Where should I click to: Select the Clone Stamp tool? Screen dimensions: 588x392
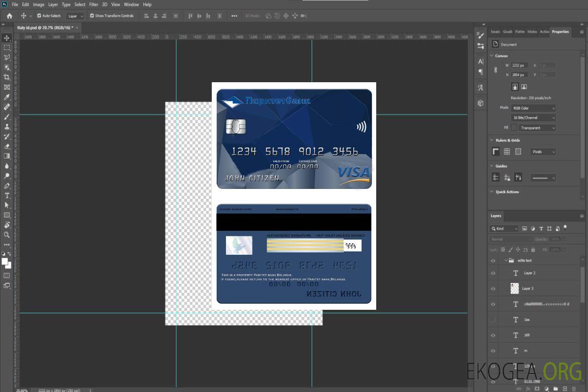click(x=7, y=126)
